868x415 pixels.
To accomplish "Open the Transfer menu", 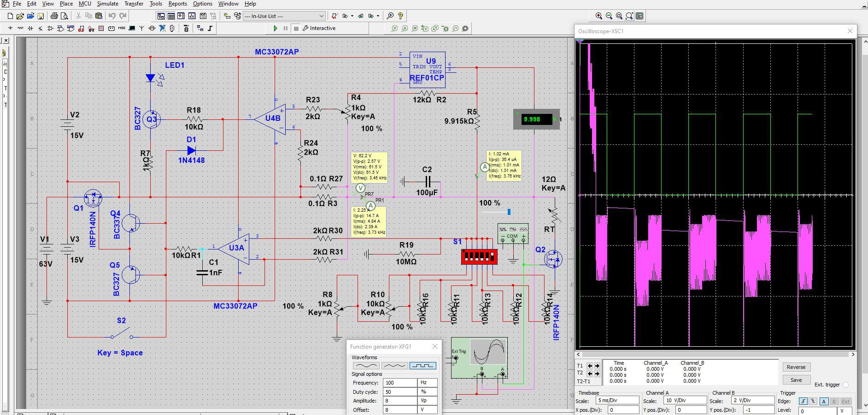I will tap(134, 4).
